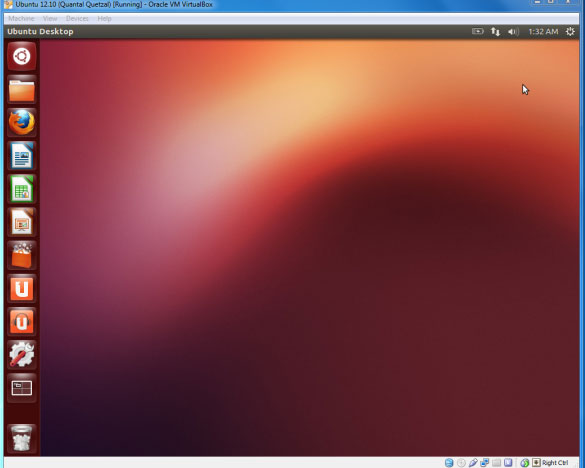Click the 1:32 AM clock indicator

point(543,32)
